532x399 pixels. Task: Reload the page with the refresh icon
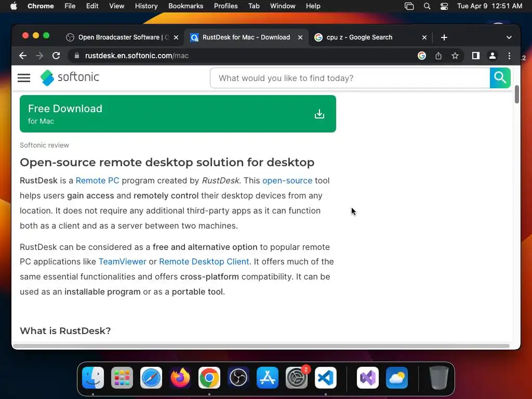(56, 56)
